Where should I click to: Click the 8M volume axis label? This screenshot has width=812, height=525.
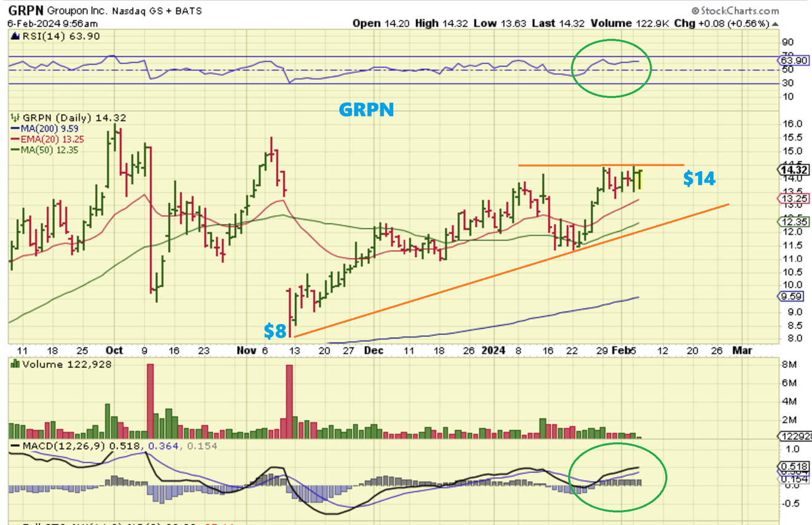tap(789, 365)
